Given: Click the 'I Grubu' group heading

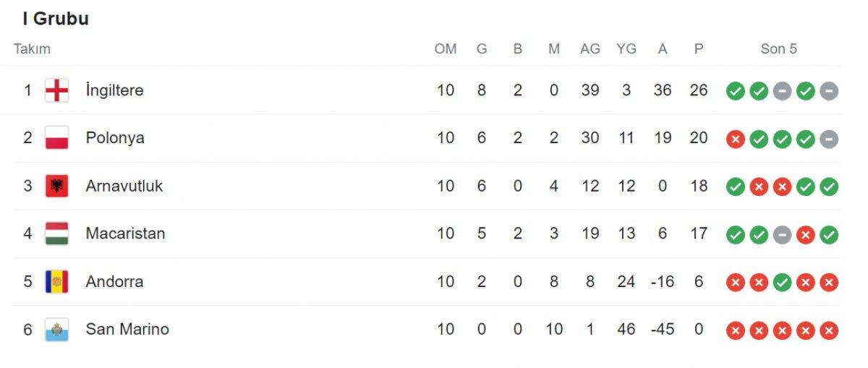Looking at the screenshot, I should tap(56, 19).
